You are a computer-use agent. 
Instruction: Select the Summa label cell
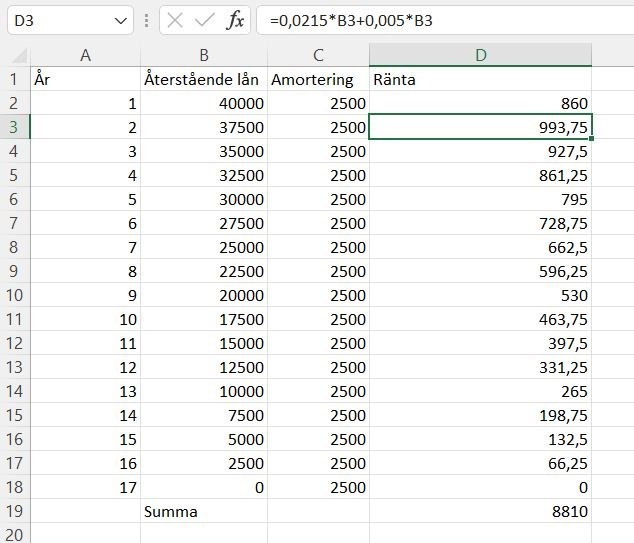point(204,511)
